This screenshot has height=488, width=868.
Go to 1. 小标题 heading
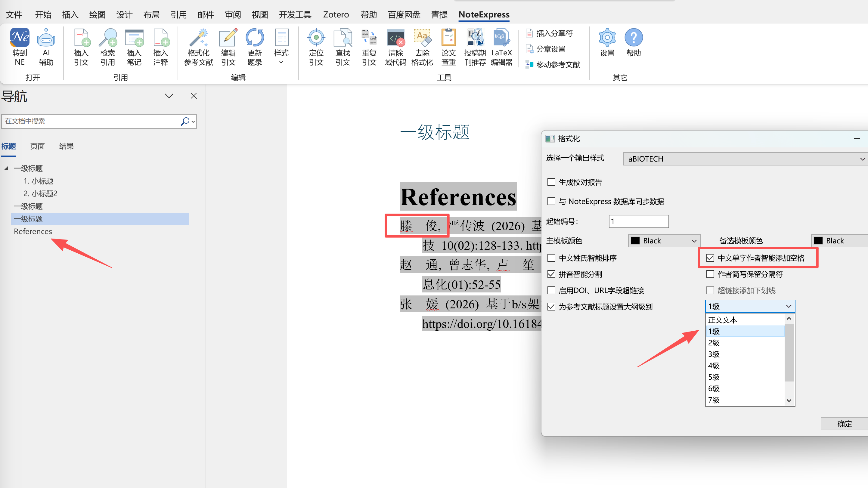click(39, 181)
